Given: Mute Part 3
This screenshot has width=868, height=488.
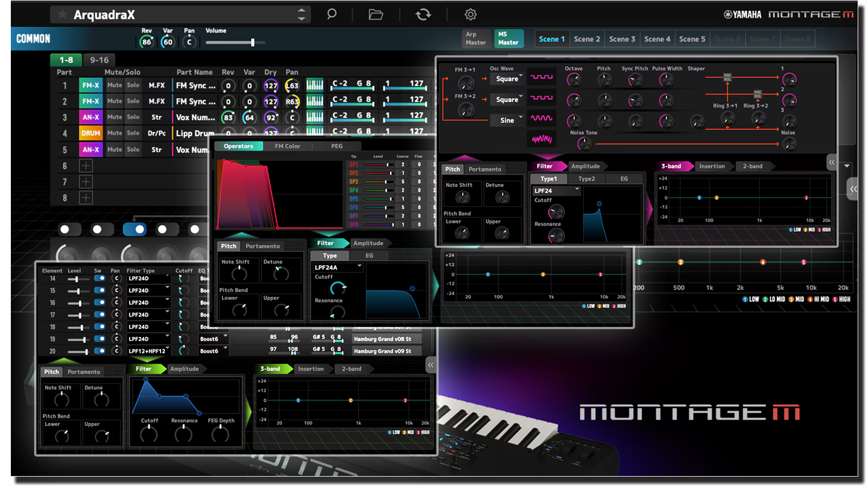Looking at the screenshot, I should [x=114, y=117].
